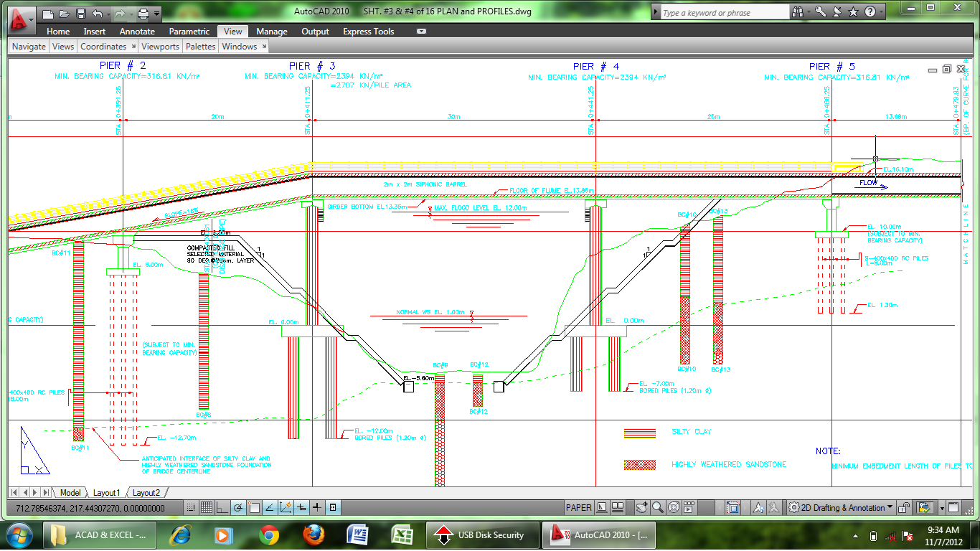Toggle Object Snap Tracking in status bar
This screenshot has height=551, width=980.
pyautogui.click(x=270, y=508)
